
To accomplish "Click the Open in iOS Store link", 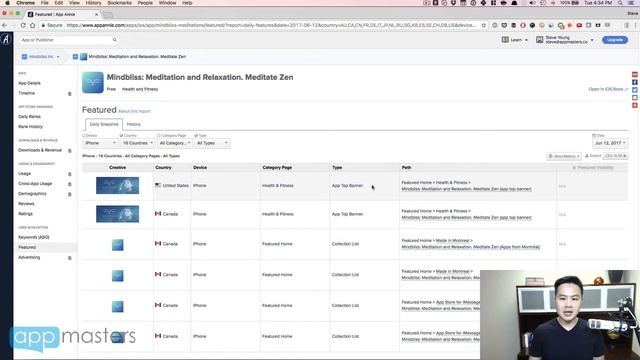I will click(x=608, y=89).
